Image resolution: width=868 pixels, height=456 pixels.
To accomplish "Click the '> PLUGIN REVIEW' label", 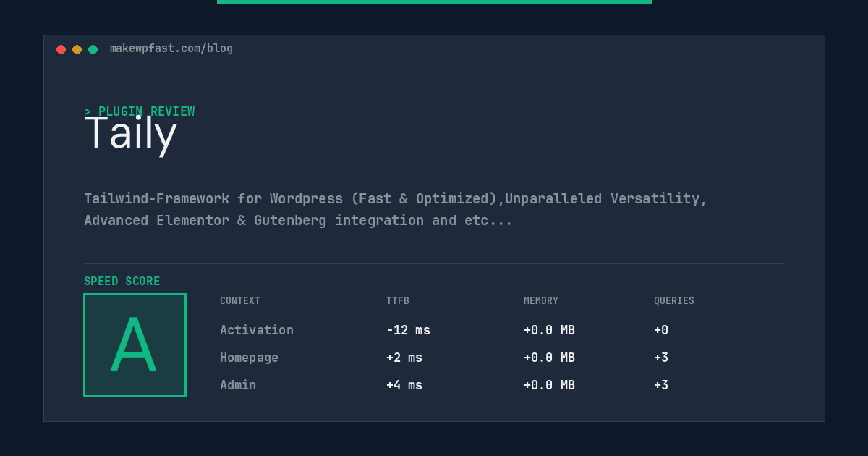I will (x=140, y=111).
